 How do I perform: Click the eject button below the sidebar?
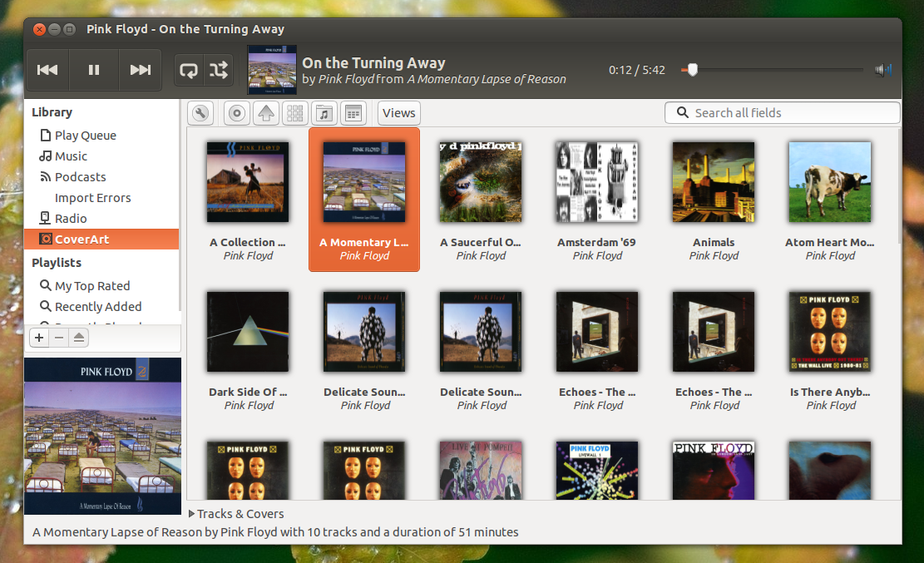[79, 338]
